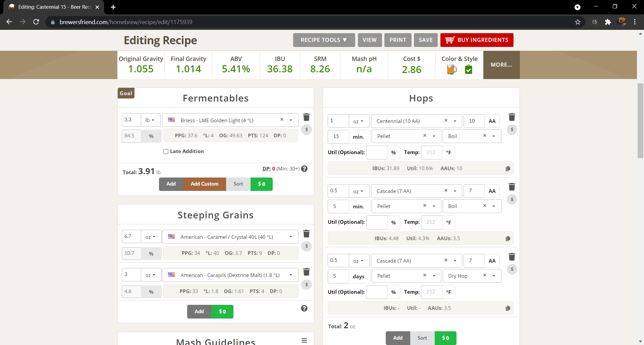Delete the Briess LME Golden Light fermentable
Screen dimensions: 644x345
[x=306, y=117]
